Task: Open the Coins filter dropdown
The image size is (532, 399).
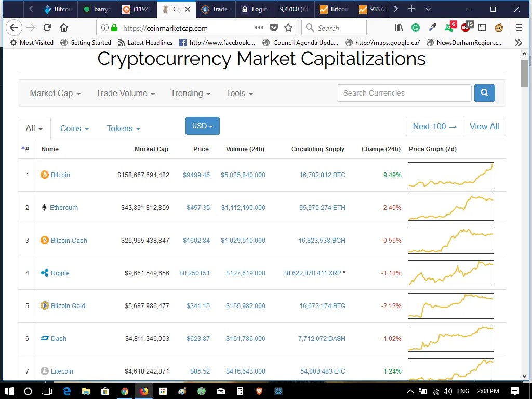Action: click(74, 129)
